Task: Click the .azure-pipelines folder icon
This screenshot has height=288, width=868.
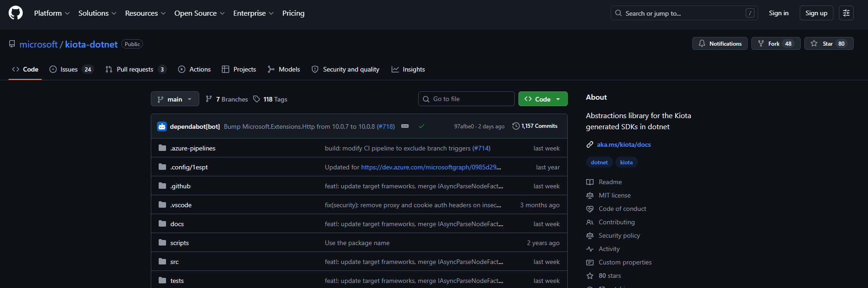Action: pyautogui.click(x=162, y=148)
